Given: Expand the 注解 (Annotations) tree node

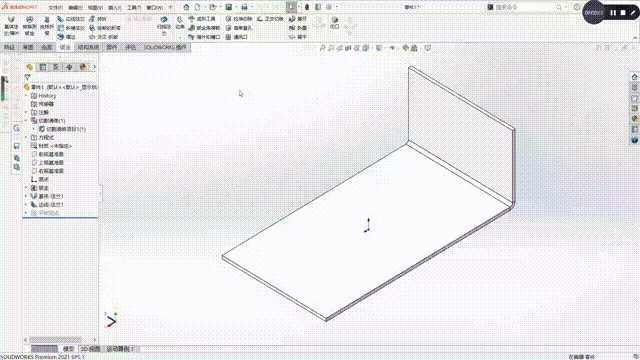Looking at the screenshot, I should [27, 112].
